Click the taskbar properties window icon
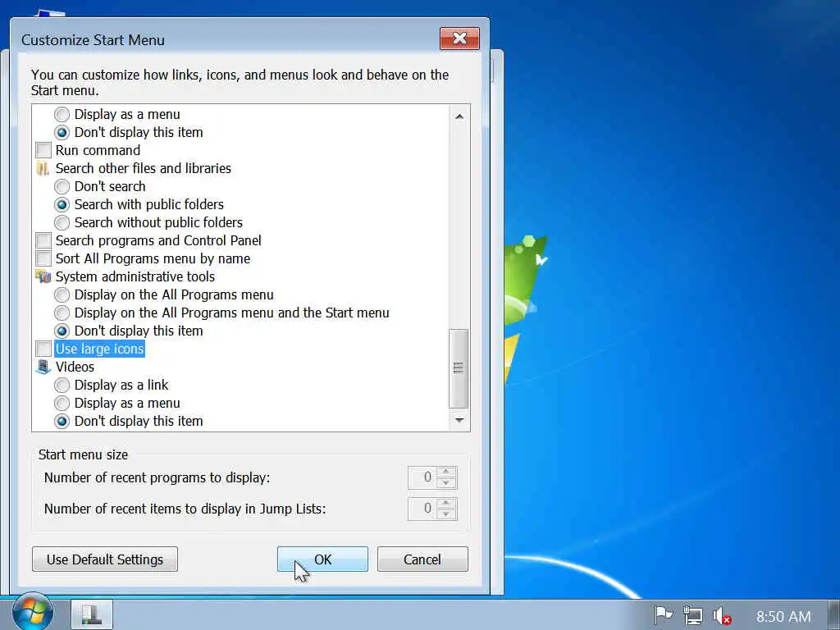This screenshot has width=840, height=630. coord(92,614)
